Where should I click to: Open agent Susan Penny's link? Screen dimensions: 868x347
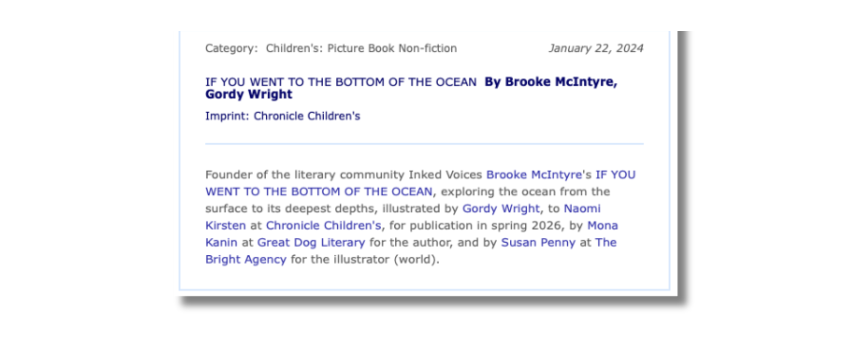(538, 243)
